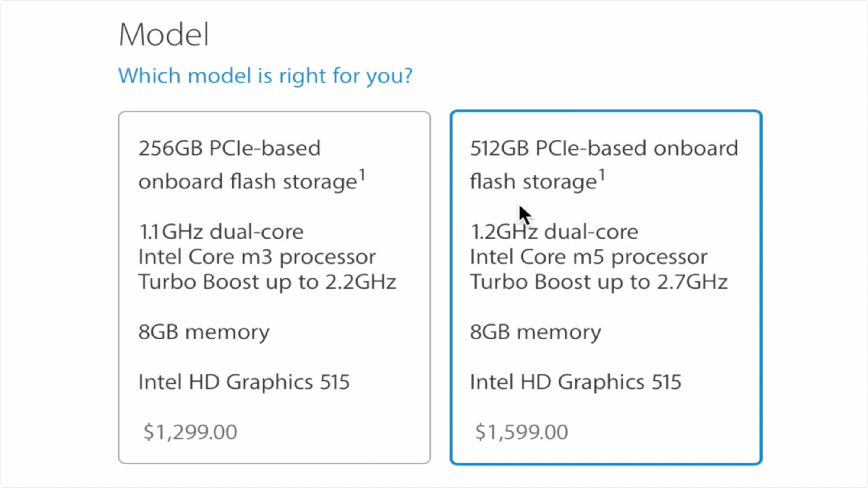Image resolution: width=868 pixels, height=488 pixels.
Task: Click "Intel HD Graphics 515" in left card
Action: pyautogui.click(x=244, y=382)
